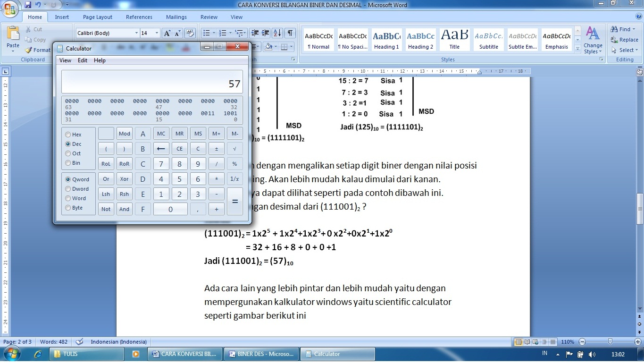This screenshot has width=644, height=363.
Task: Save the document from the Quick Access toolbar
Action: (27, 5)
